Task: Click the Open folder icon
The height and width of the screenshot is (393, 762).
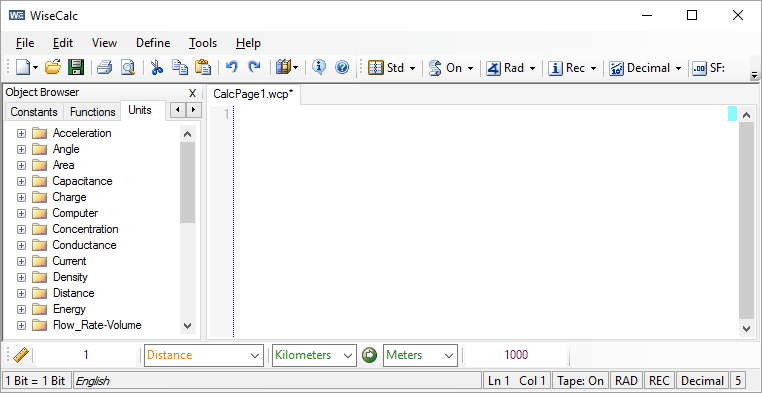Action: 52,68
